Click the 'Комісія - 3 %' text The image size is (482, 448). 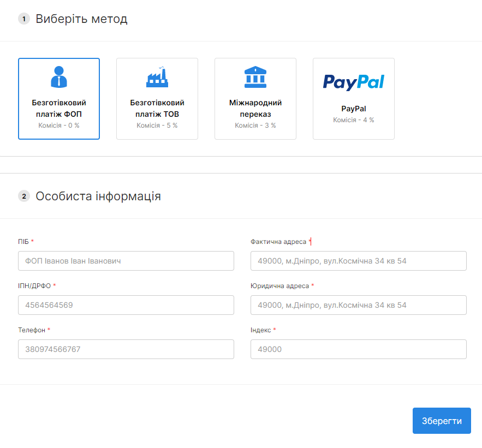(255, 126)
